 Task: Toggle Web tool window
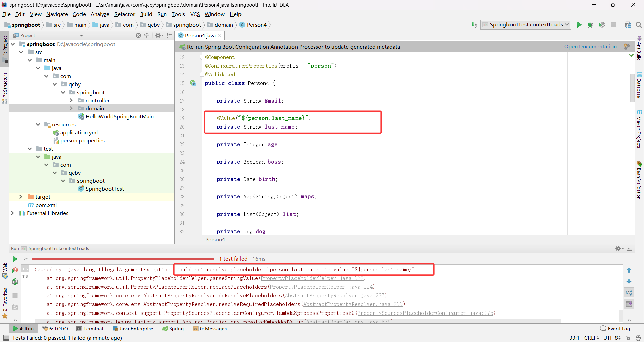[5, 271]
